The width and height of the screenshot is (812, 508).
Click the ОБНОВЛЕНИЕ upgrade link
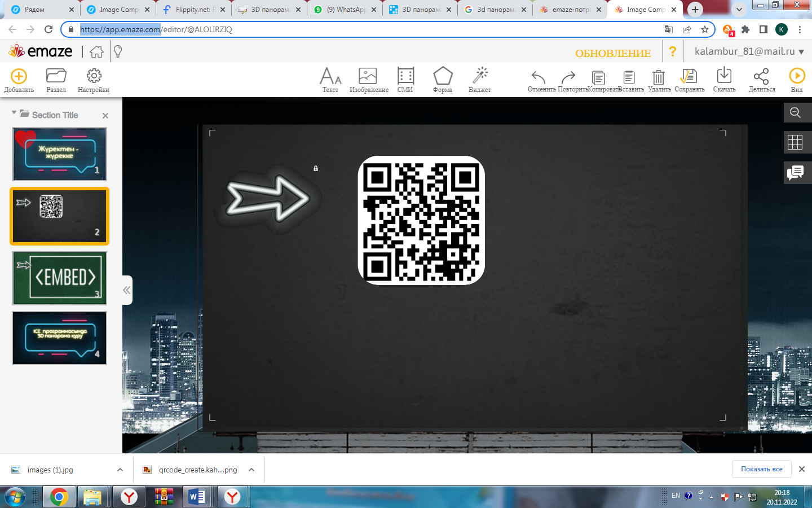click(x=613, y=53)
